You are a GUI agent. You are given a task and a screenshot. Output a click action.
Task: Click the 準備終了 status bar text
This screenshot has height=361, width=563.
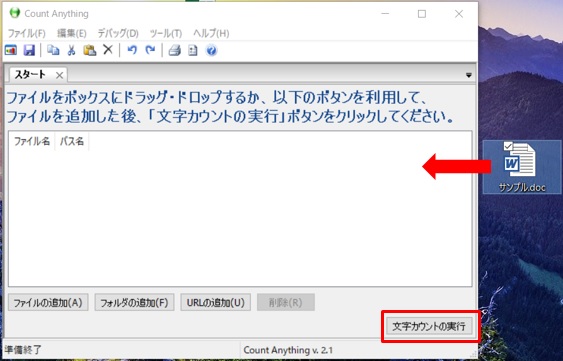(23, 350)
